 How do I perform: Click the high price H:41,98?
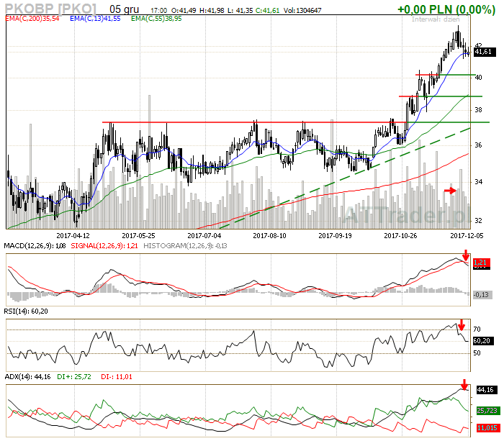click(x=212, y=11)
